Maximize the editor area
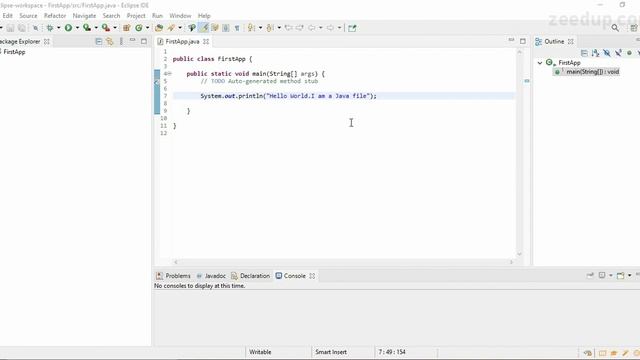Image resolution: width=640 pixels, height=360 pixels. [523, 41]
